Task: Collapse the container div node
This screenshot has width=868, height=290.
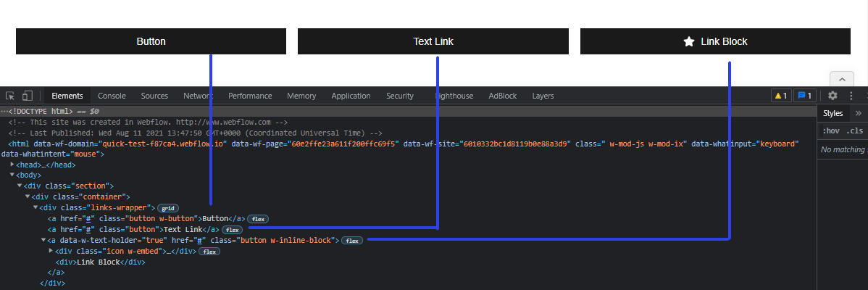Action: pyautogui.click(x=28, y=196)
